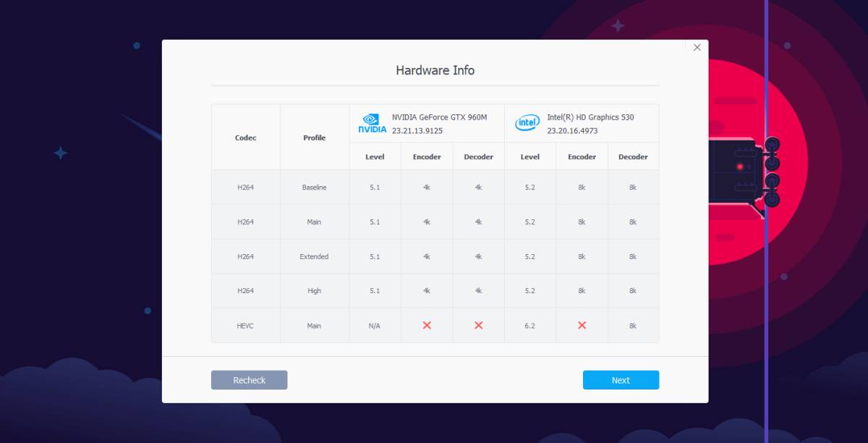Click the Decoder header under Intel

point(633,156)
